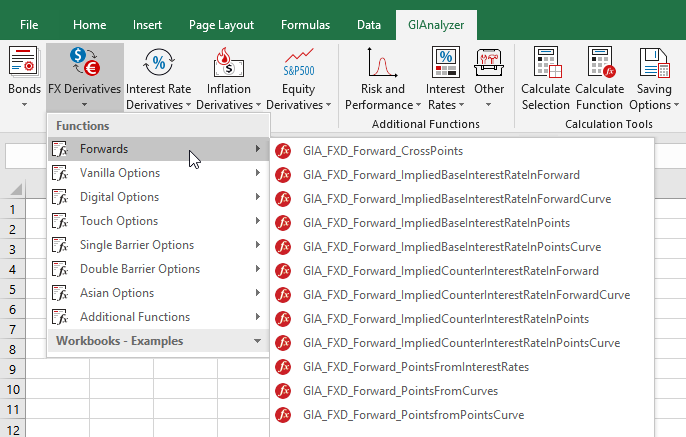Viewport: 686px width, 437px height.
Task: Click the fx icon beside Vanilla Options
Action: click(x=60, y=173)
